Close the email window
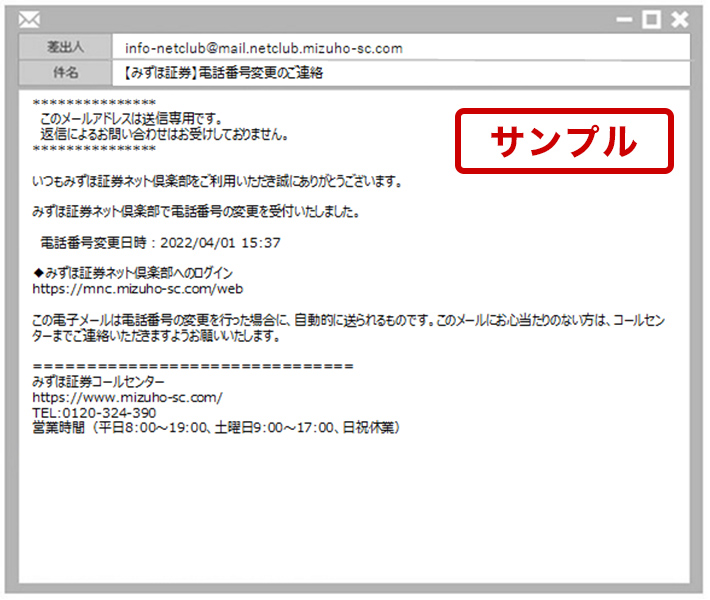This screenshot has width=710, height=600. [680, 19]
